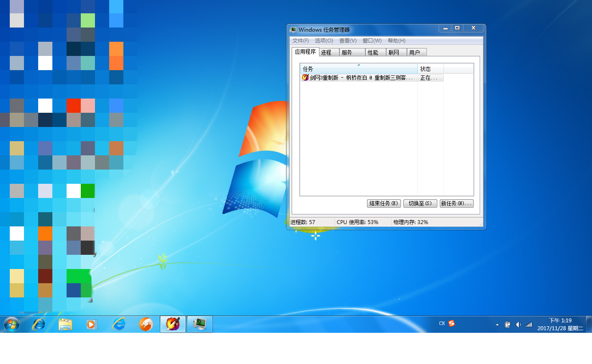Viewport: 592px width, 364px height.
Task: Open the 文件(F) menu
Action: [300, 41]
